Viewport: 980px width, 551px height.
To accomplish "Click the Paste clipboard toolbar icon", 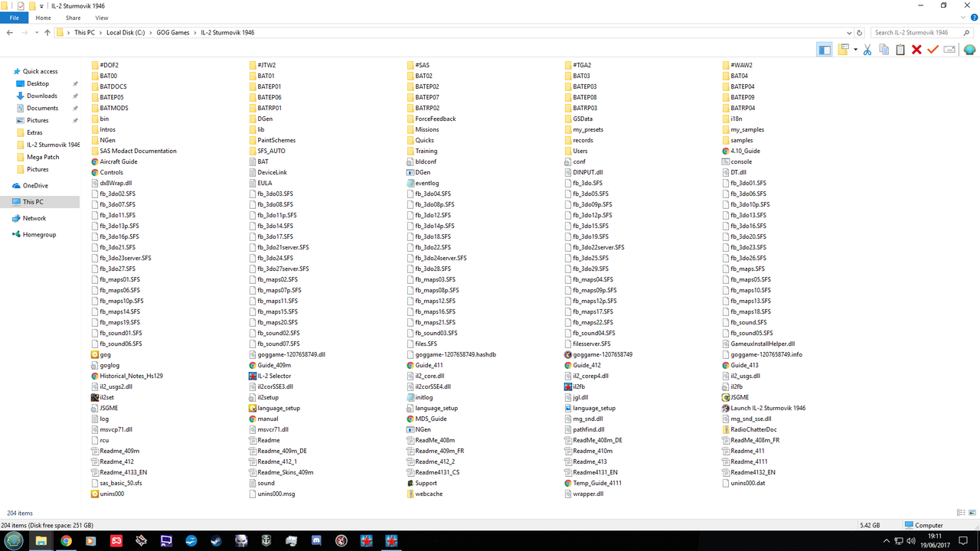I will click(x=900, y=49).
